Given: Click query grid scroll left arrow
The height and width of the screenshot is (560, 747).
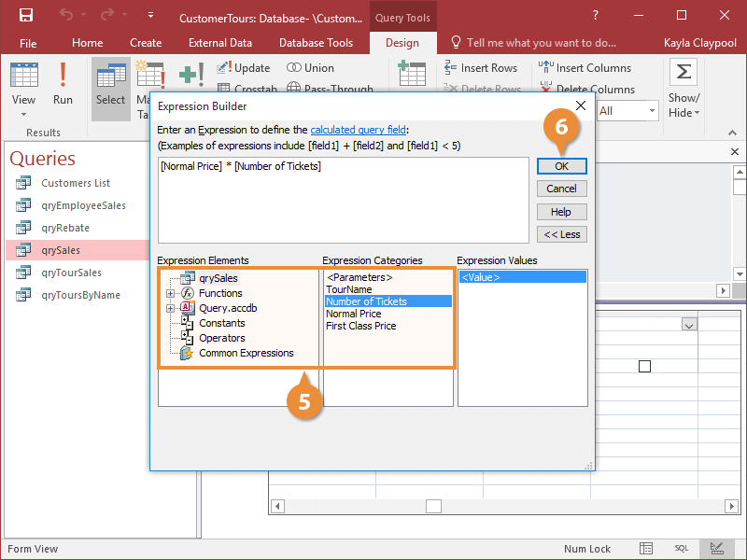Looking at the screenshot, I should 277,506.
